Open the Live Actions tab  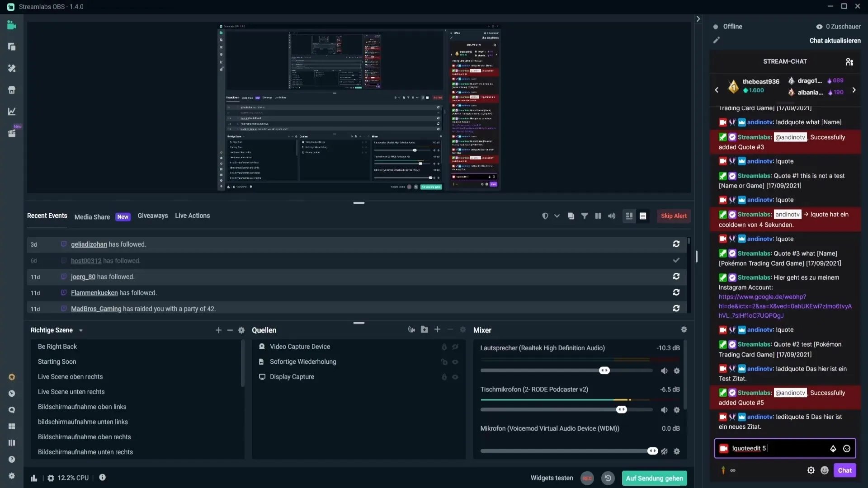(193, 216)
